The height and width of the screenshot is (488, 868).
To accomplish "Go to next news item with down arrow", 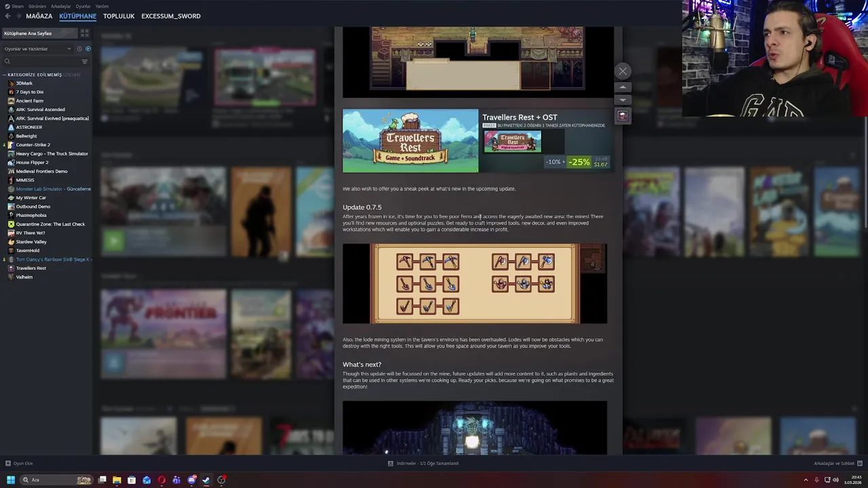I will click(623, 100).
